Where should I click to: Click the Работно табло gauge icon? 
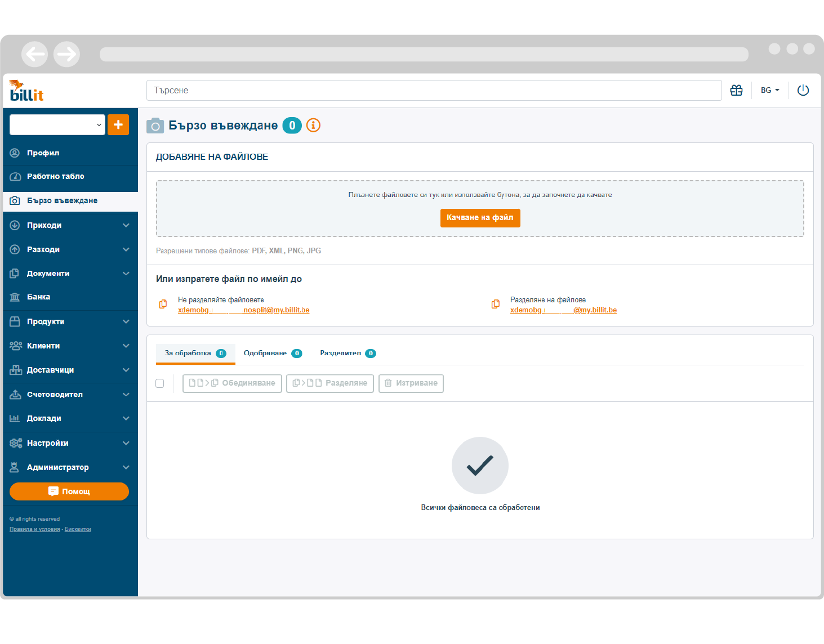click(x=15, y=176)
